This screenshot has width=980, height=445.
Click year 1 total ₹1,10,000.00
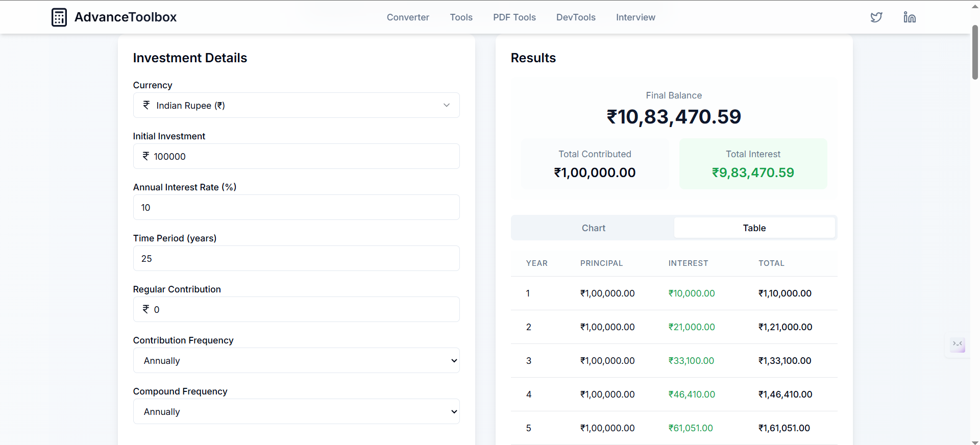tap(785, 293)
